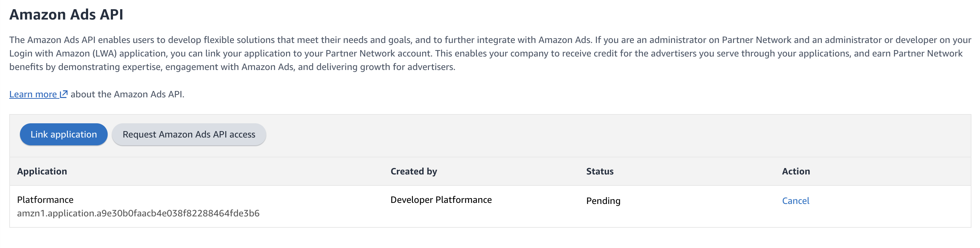Click the Platformance application name

(45, 200)
